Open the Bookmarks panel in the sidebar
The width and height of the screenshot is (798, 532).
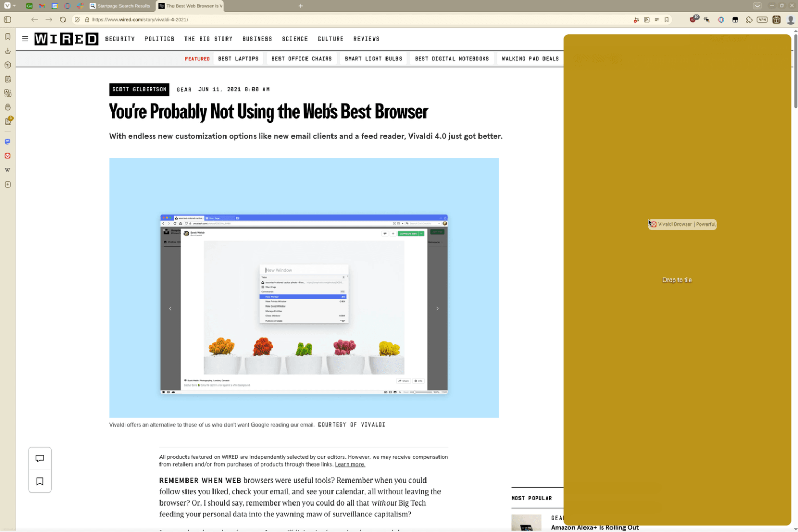pos(8,37)
